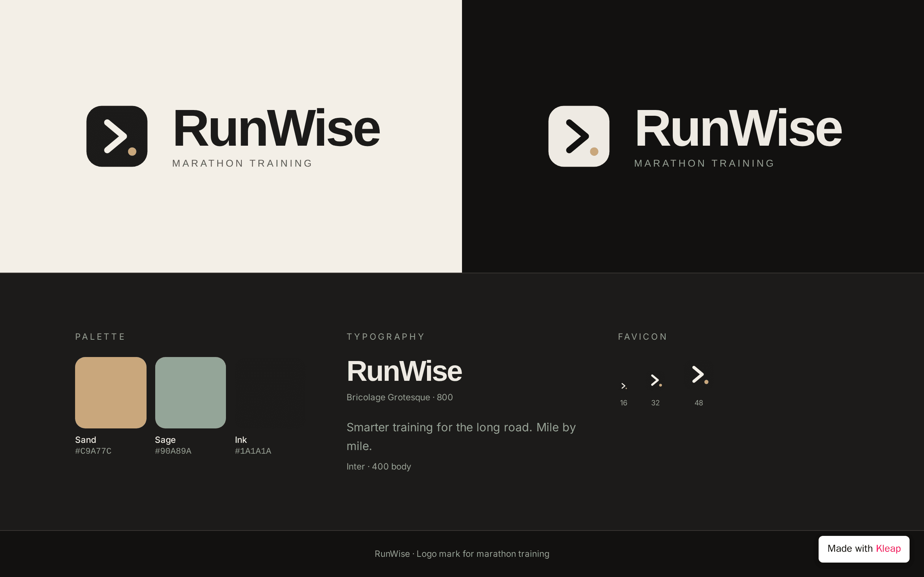Click the Palette section heading
Viewport: 924px width, 577px height.
click(x=100, y=336)
